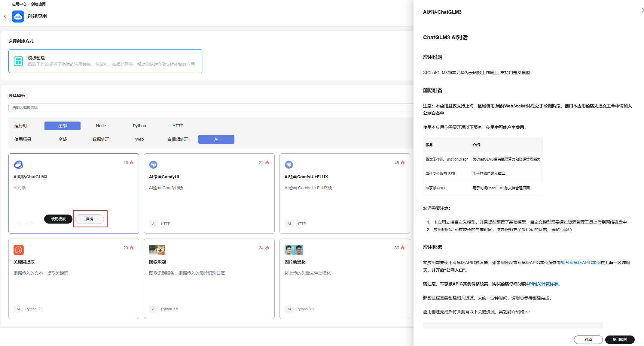Filter runtime by Python
Screen dimensions: 644x346
point(139,126)
